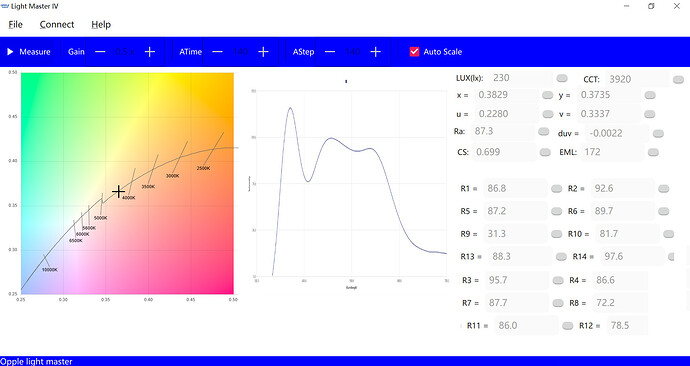This screenshot has height=366, width=690.
Task: Toggle the switch beside LUX value
Action: (x=562, y=78)
